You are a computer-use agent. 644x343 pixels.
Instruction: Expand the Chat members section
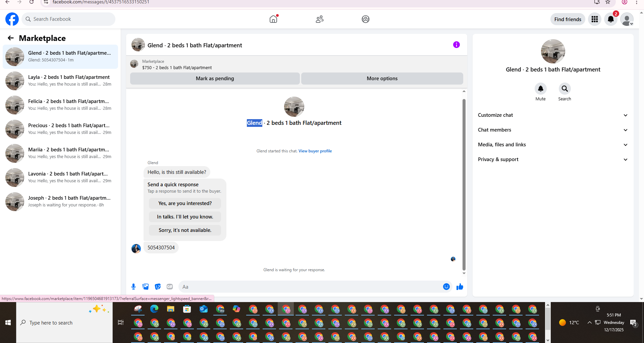click(x=553, y=130)
